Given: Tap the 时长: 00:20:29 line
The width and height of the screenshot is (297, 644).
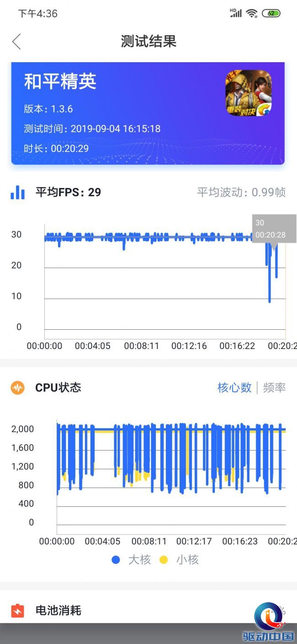Looking at the screenshot, I should tap(56, 148).
